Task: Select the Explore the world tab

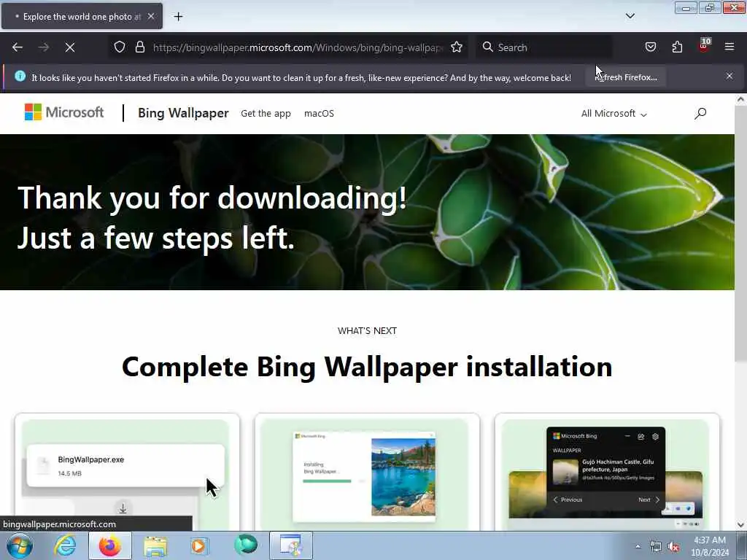Action: (82, 17)
